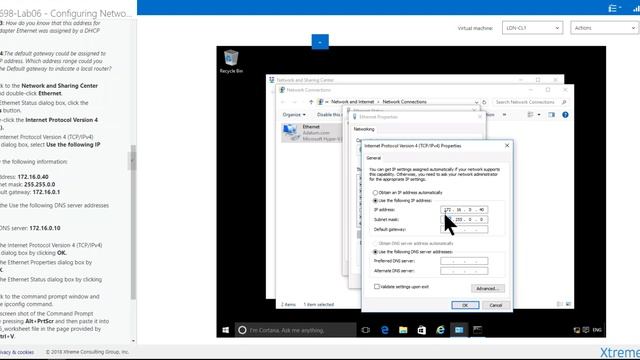Open the Actions dropdown
The image size is (640, 360).
(x=604, y=28)
